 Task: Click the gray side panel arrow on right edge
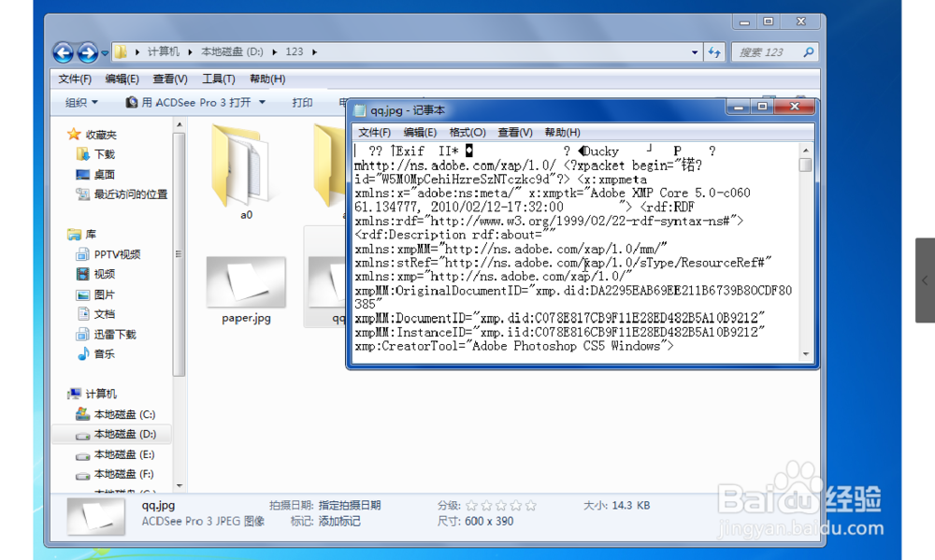coord(925,280)
